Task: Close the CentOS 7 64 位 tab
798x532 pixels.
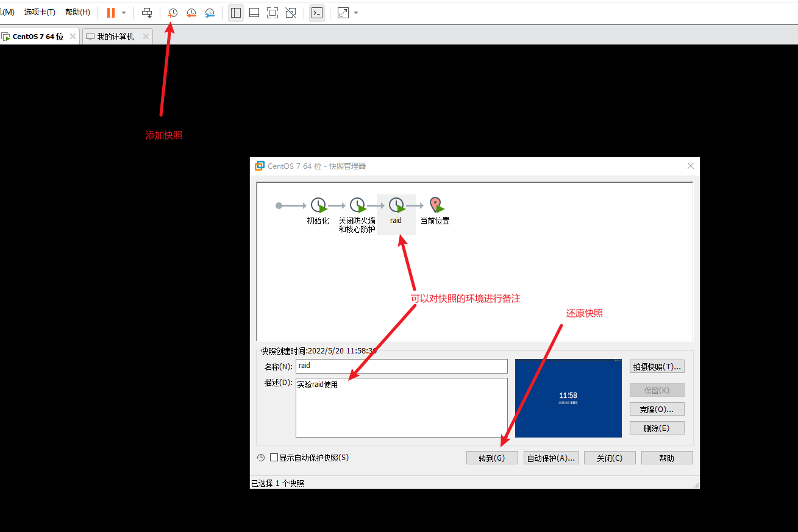Action: coord(73,37)
